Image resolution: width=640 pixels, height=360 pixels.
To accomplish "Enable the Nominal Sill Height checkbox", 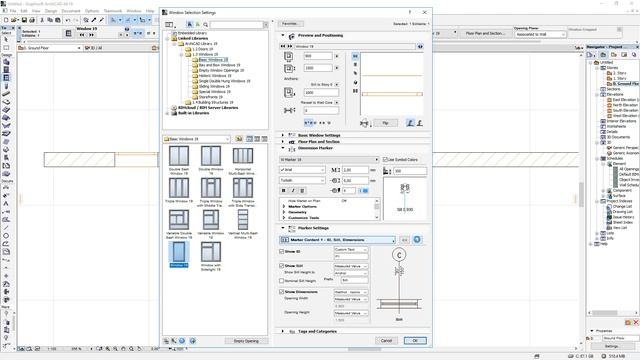I will (282, 281).
